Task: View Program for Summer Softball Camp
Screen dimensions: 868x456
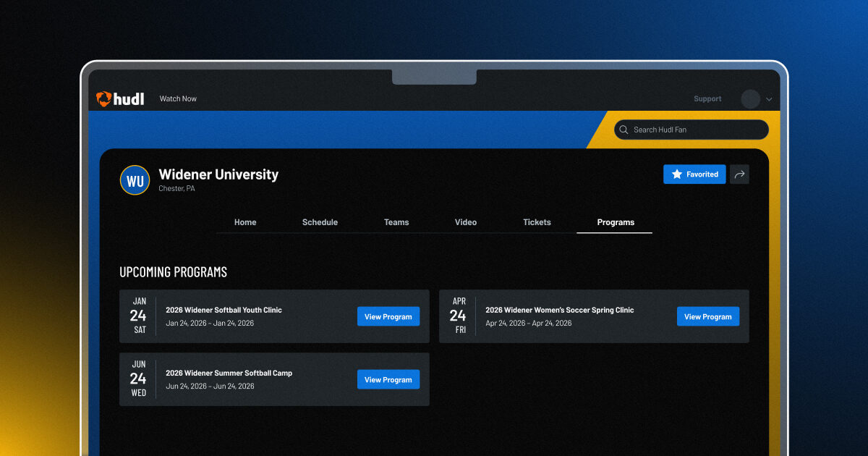Action: coord(388,379)
